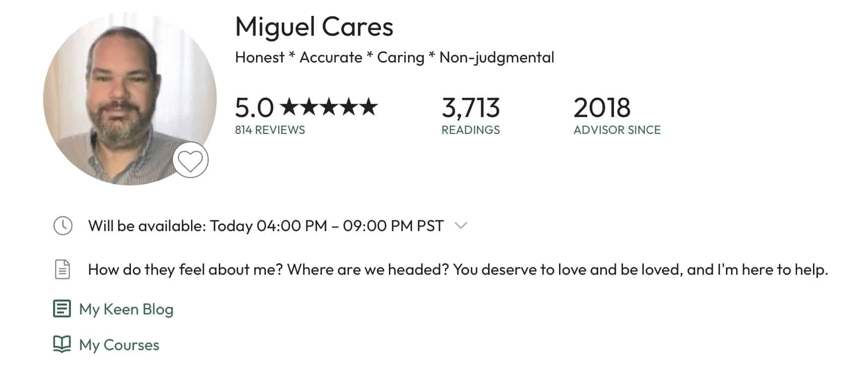868x369 pixels.
Task: Click the Miguel Cares name heading
Action: (314, 27)
